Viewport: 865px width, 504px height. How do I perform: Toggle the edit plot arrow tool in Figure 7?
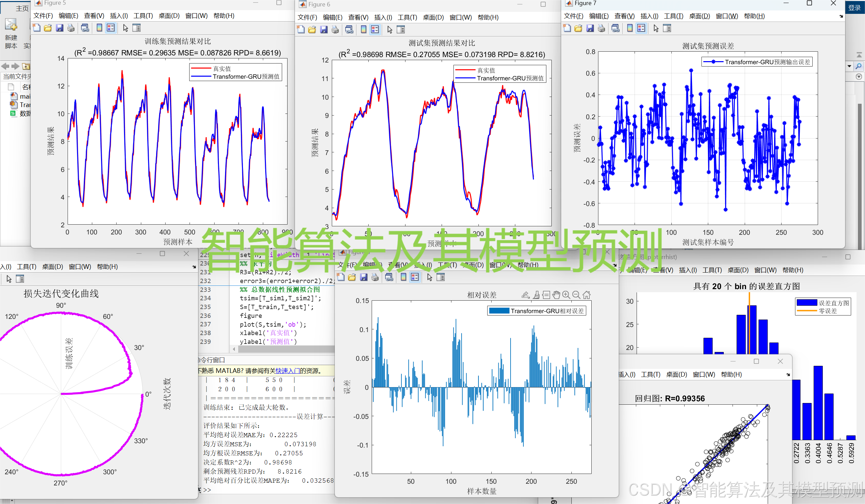point(656,28)
